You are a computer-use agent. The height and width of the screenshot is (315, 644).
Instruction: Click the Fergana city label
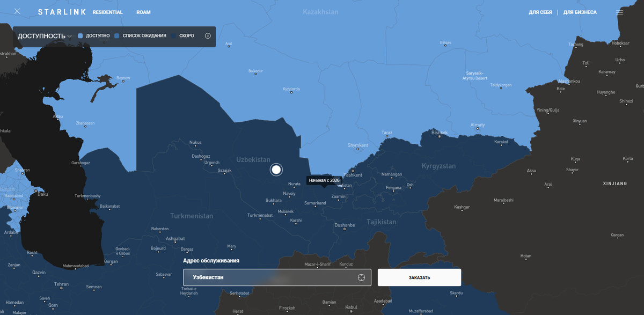pos(393,188)
